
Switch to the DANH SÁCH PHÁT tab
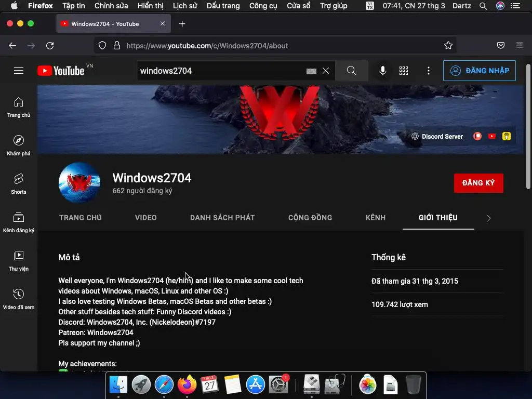click(222, 218)
